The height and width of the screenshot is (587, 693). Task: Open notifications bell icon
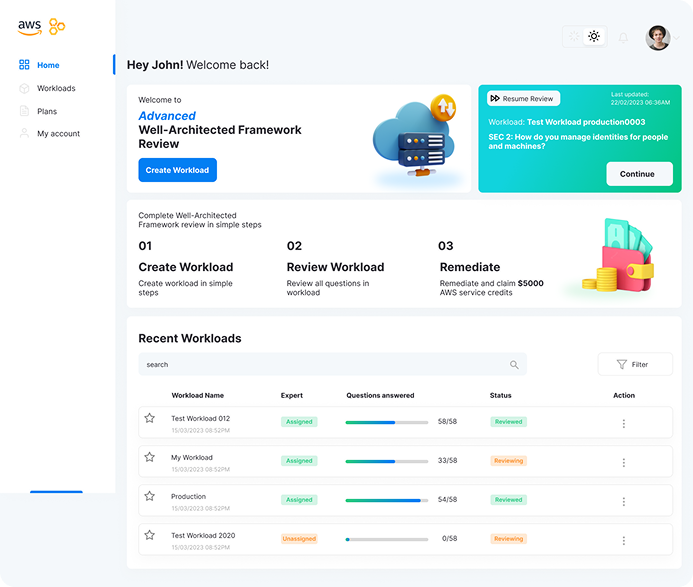pyautogui.click(x=623, y=38)
